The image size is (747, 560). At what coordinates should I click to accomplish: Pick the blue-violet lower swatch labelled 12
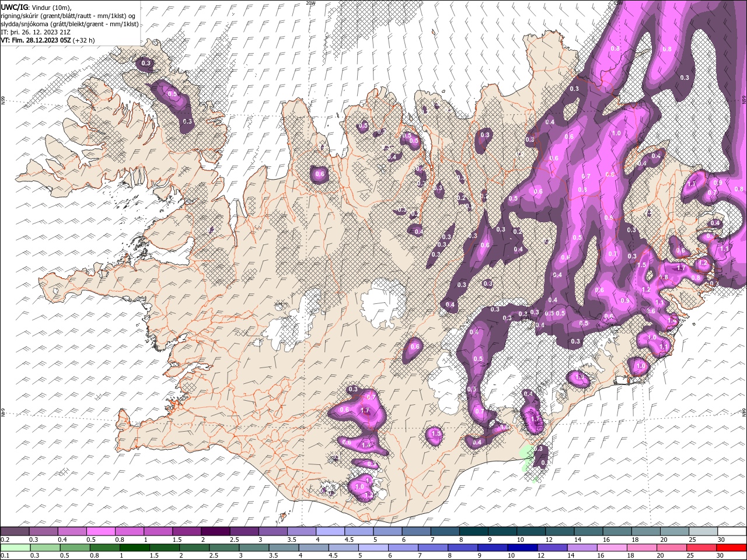tap(553, 548)
